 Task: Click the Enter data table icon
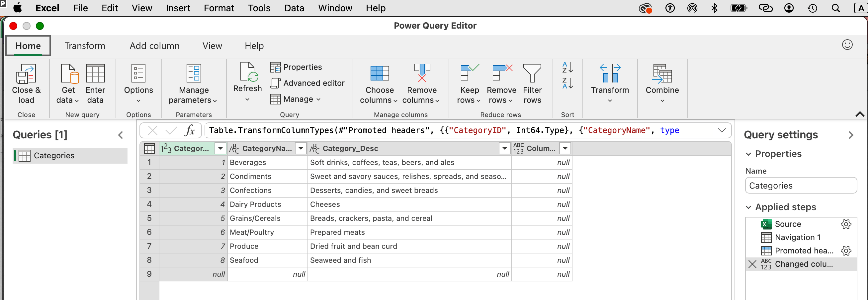(x=95, y=73)
